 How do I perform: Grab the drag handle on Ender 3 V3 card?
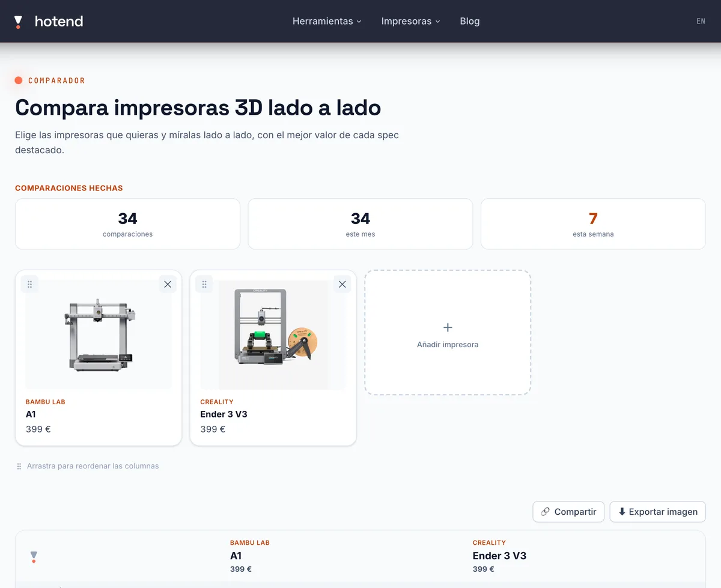coord(204,284)
